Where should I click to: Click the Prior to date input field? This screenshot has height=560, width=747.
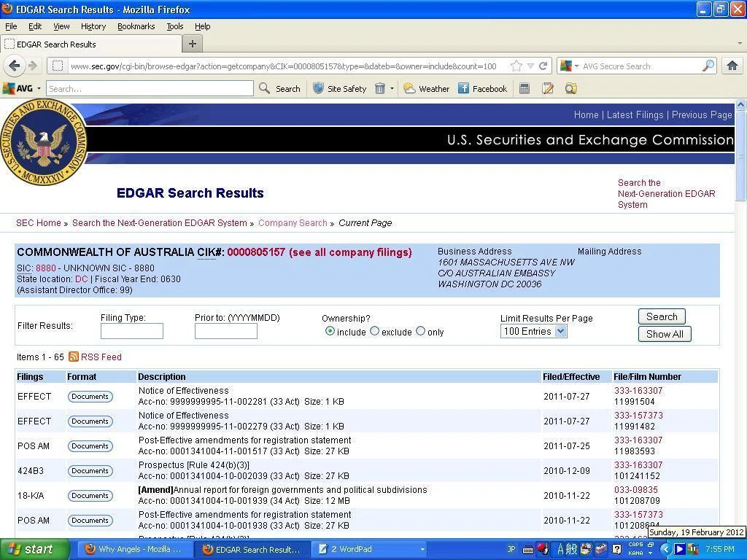(226, 331)
